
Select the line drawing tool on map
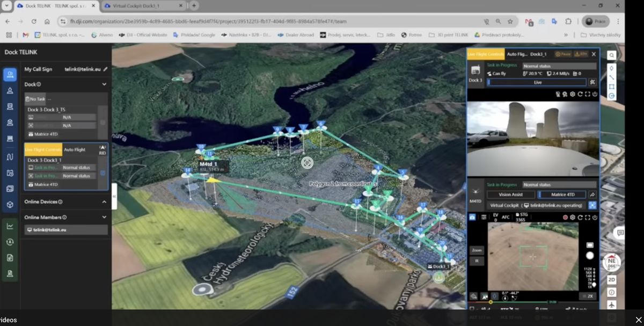(x=611, y=77)
